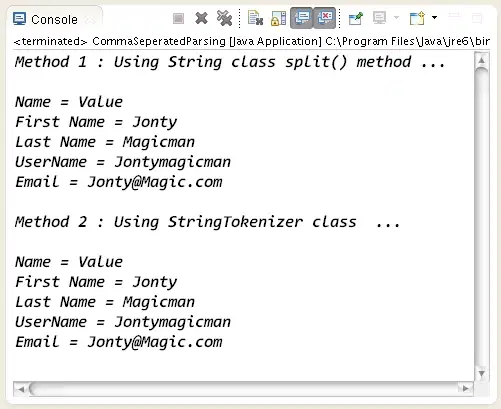Click the Terminate square button
The width and height of the screenshot is (501, 409).
point(178,18)
